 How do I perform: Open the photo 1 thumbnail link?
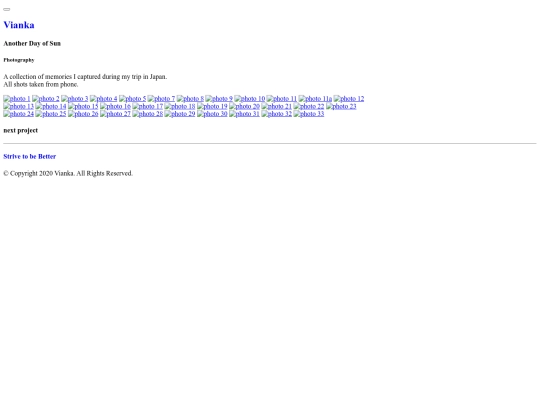pyautogui.click(x=17, y=99)
